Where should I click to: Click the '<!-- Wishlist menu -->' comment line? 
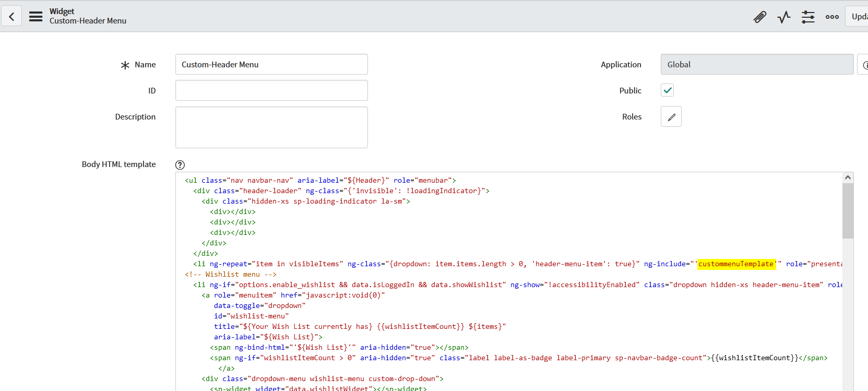(x=231, y=274)
